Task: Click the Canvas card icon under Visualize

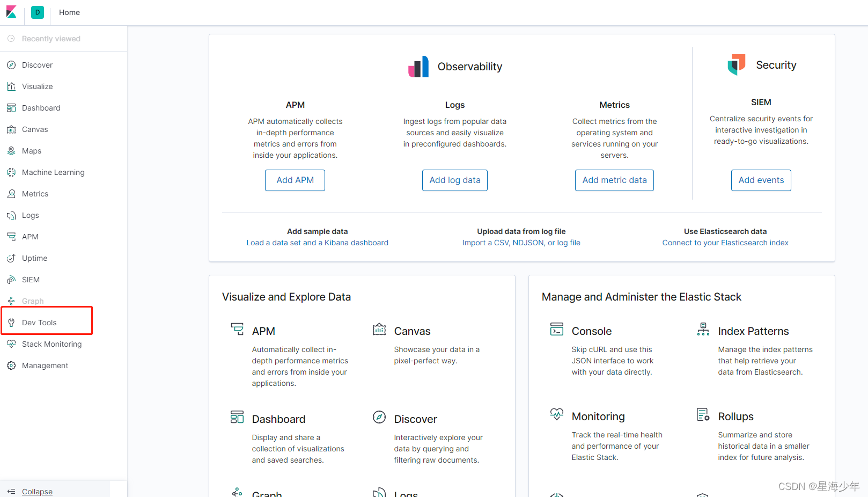Action: point(379,328)
